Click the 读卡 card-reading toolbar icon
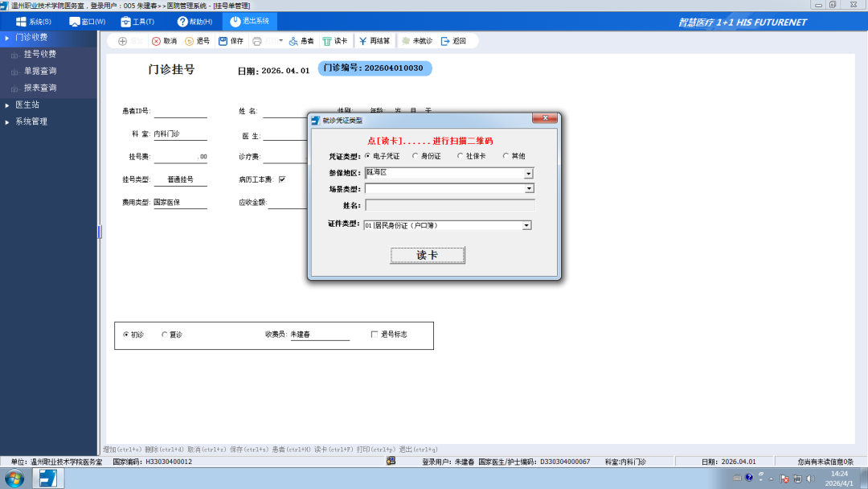This screenshot has height=489, width=868. coord(334,40)
